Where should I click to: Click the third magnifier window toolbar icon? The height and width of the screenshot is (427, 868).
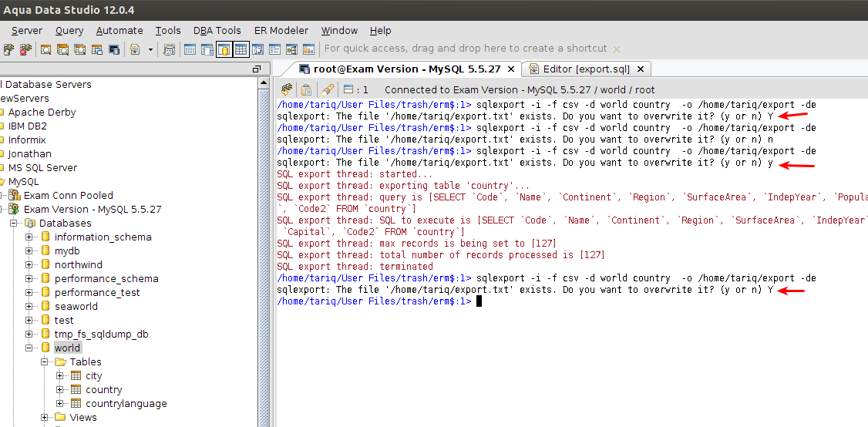[x=80, y=49]
